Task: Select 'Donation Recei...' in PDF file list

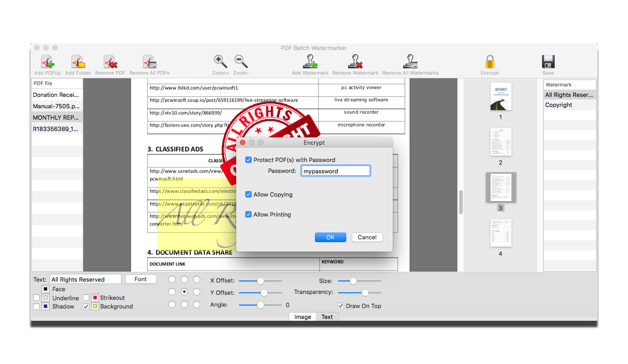Action: pos(57,95)
